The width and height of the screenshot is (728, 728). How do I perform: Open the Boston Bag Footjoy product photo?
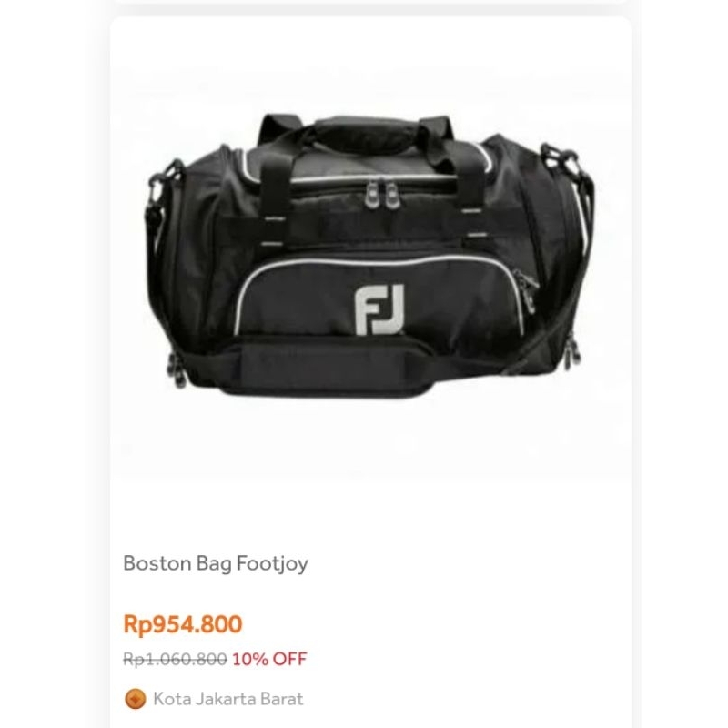click(370, 257)
